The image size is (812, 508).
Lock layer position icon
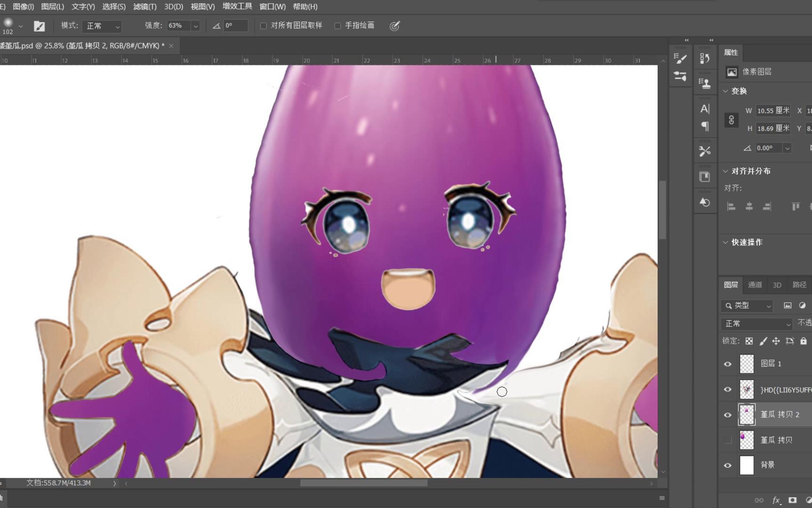click(x=776, y=341)
